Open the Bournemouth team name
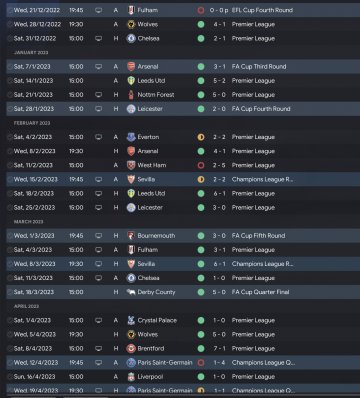Screen dimensions: 360x398 (156, 236)
